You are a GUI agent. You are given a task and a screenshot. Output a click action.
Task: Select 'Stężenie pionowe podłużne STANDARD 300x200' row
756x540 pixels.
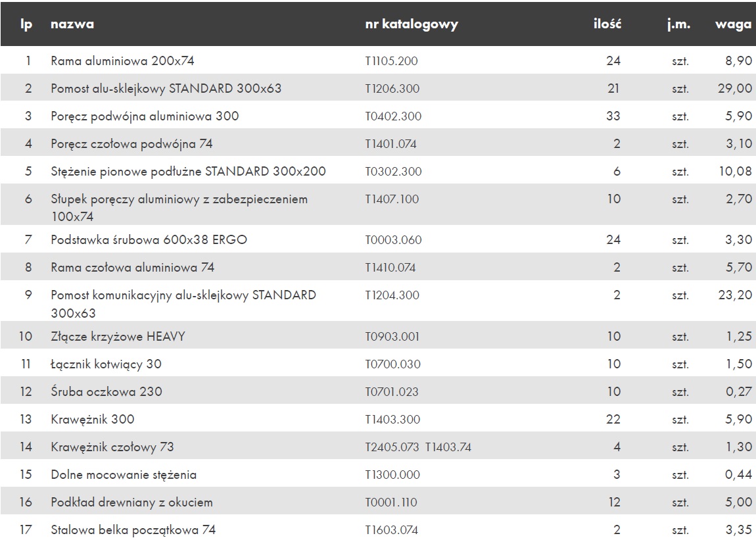click(x=378, y=171)
